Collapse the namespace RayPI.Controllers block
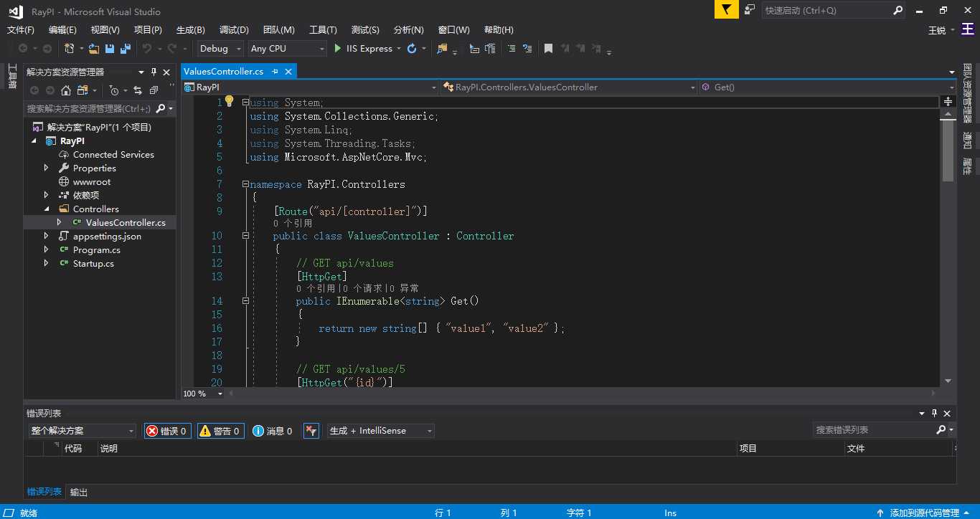Image resolution: width=980 pixels, height=519 pixels. (x=245, y=184)
